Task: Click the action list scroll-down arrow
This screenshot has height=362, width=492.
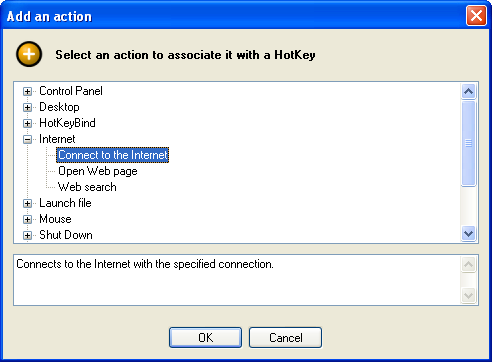Action: tap(468, 233)
